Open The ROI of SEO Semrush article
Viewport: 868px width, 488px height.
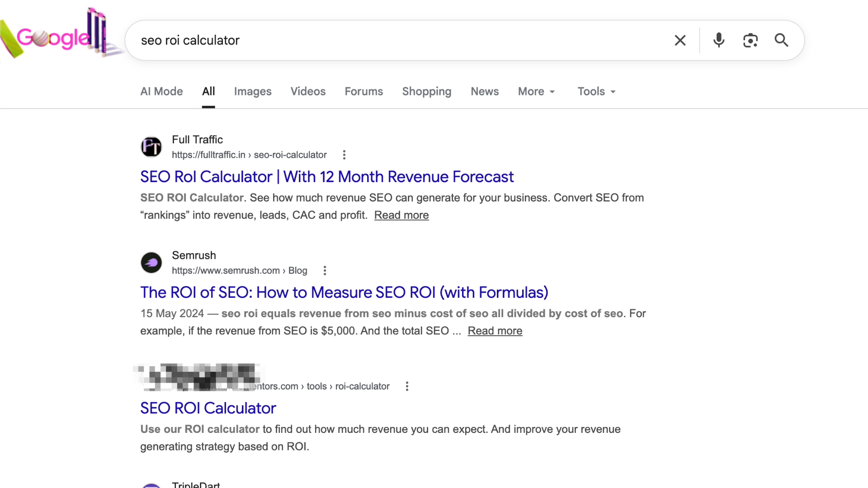tap(344, 292)
